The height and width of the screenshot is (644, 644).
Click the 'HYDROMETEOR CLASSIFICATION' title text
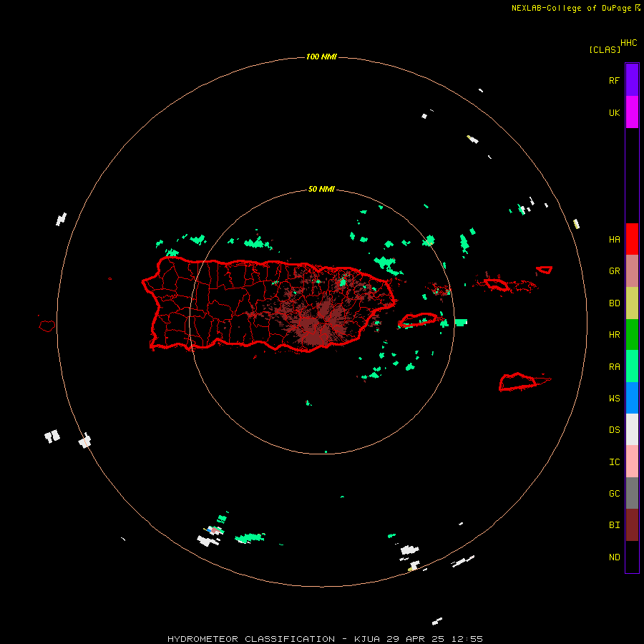tap(251, 639)
